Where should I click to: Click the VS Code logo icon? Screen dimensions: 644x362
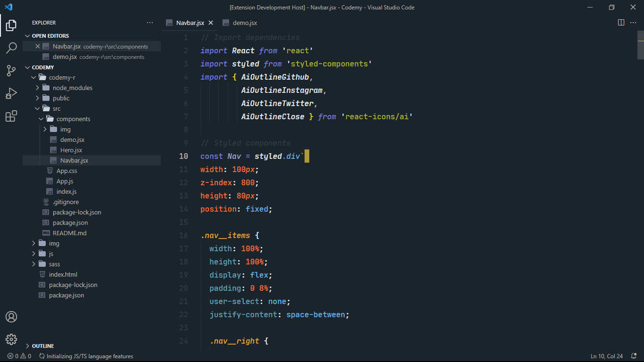click(x=8, y=7)
